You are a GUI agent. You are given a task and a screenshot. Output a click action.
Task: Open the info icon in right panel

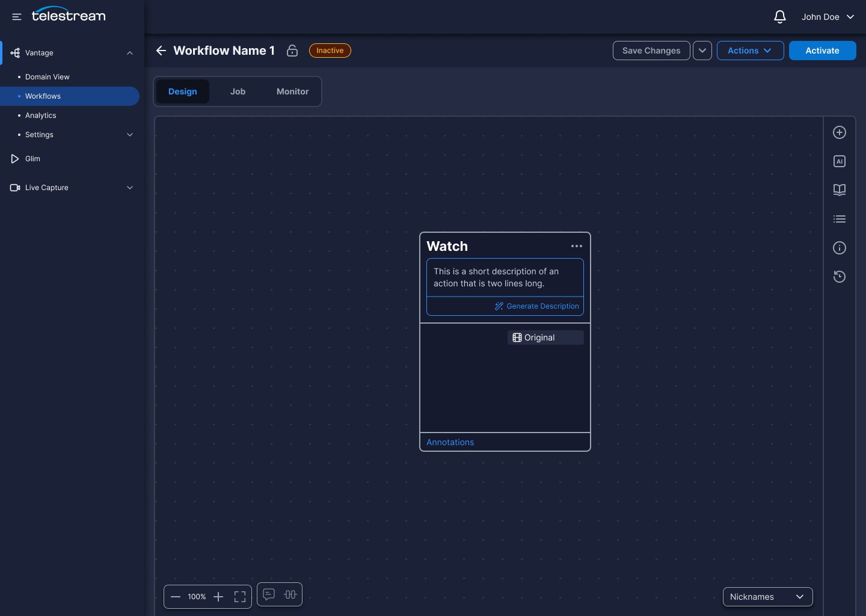pos(840,248)
